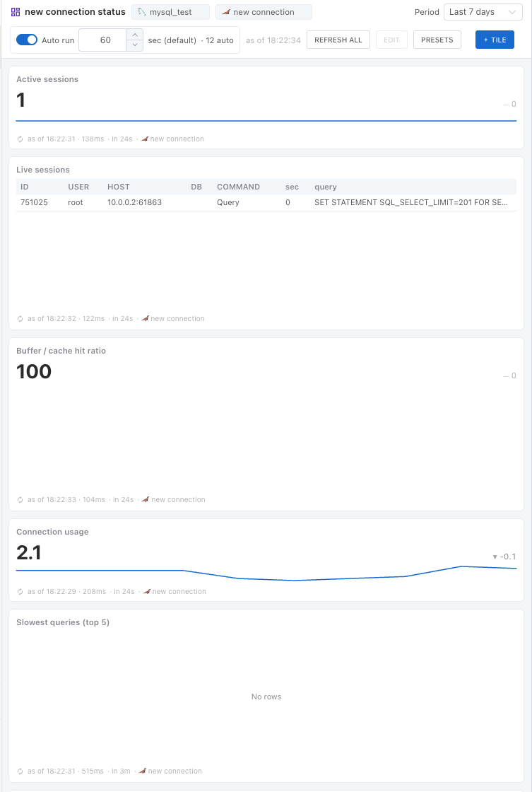Screen dimensions: 532x792
Task: Click refresh icon in Active sessions tile
Action: 20,139
